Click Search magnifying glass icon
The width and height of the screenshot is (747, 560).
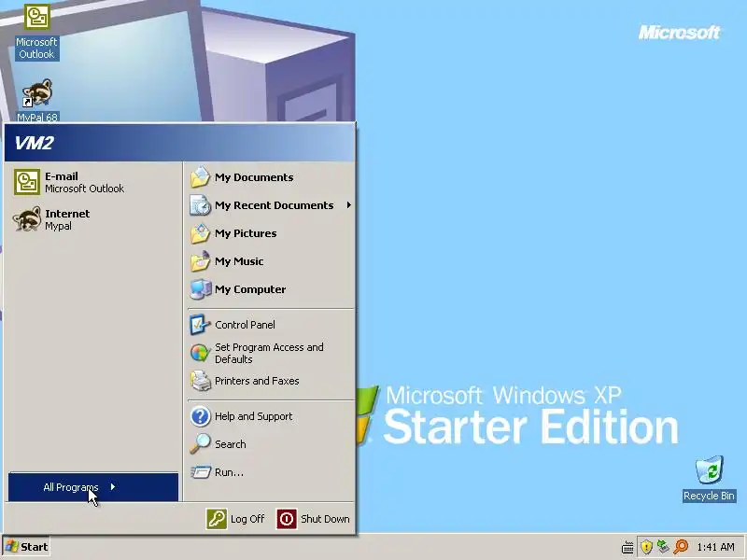tap(200, 444)
